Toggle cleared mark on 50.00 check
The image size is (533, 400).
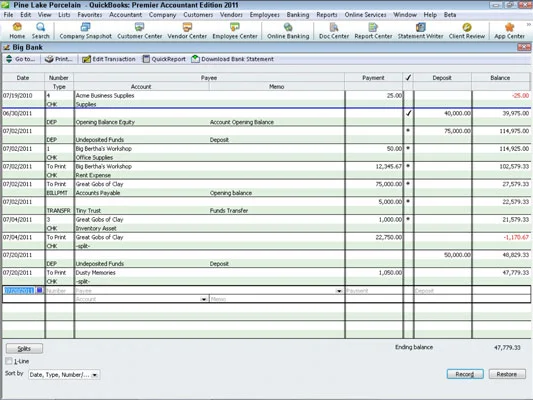click(408, 149)
